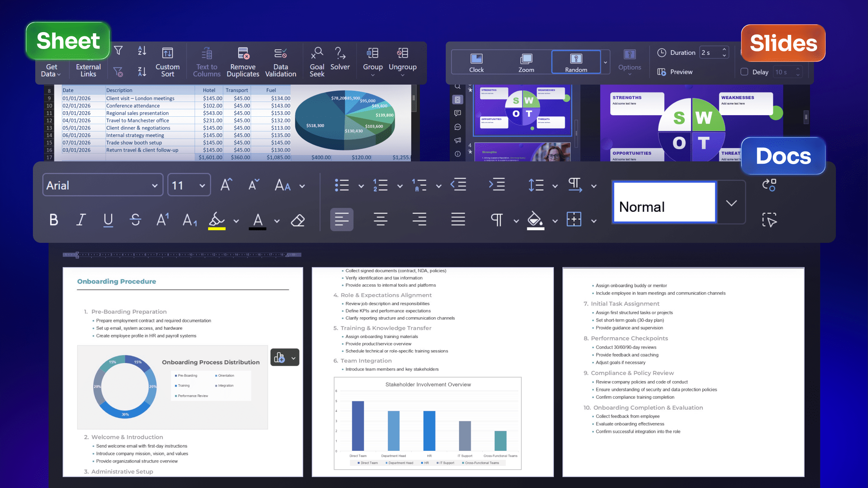Toggle align left paragraph button

(342, 219)
